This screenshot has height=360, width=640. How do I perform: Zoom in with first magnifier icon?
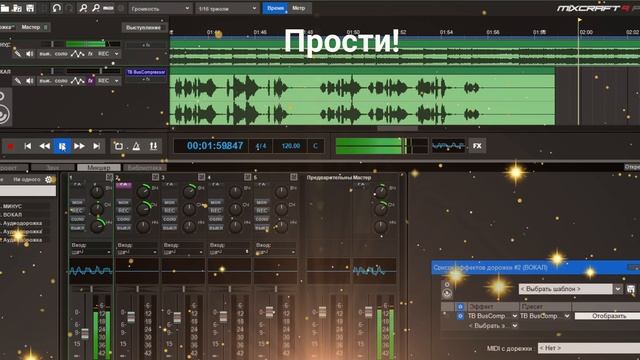pos(83,8)
